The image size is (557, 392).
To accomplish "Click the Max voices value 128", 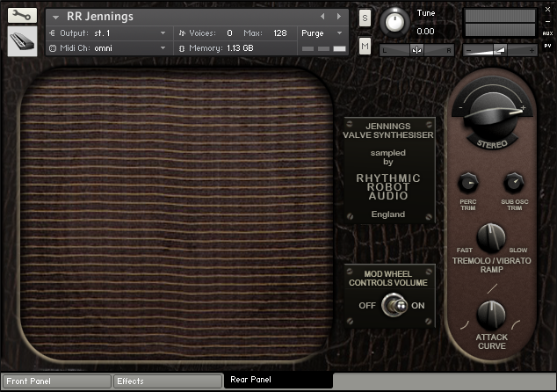I will (280, 33).
